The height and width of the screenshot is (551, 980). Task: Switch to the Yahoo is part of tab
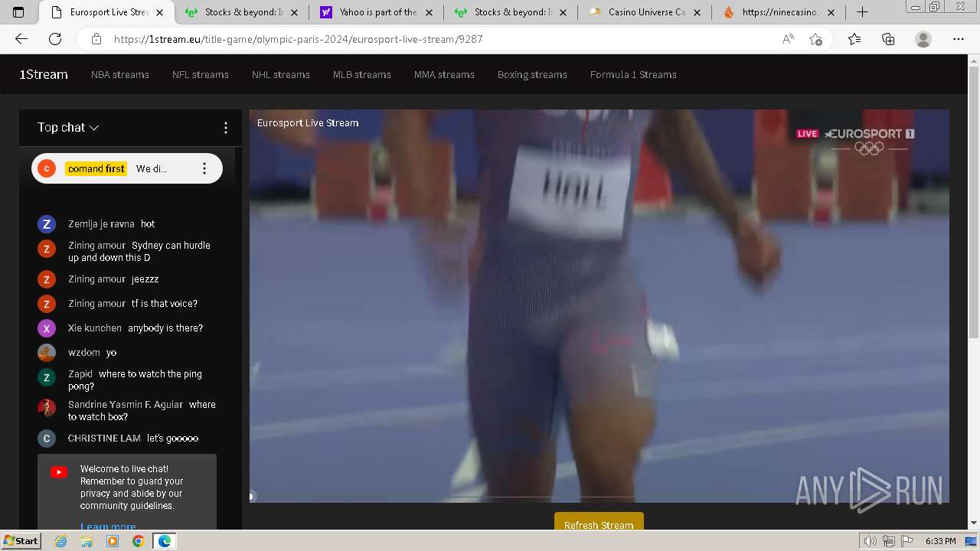[377, 12]
